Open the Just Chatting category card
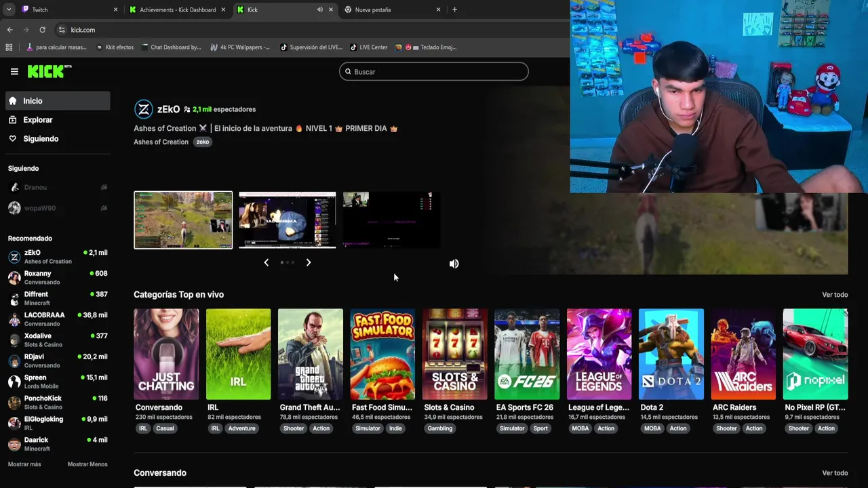 pos(166,354)
